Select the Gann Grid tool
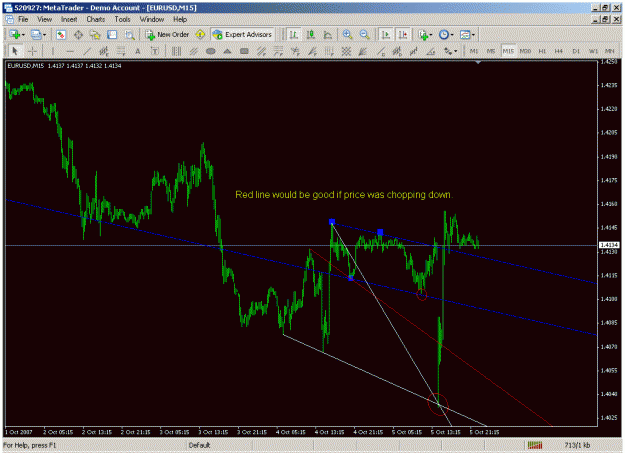Viewport: 625px width, 453px height. [346, 51]
